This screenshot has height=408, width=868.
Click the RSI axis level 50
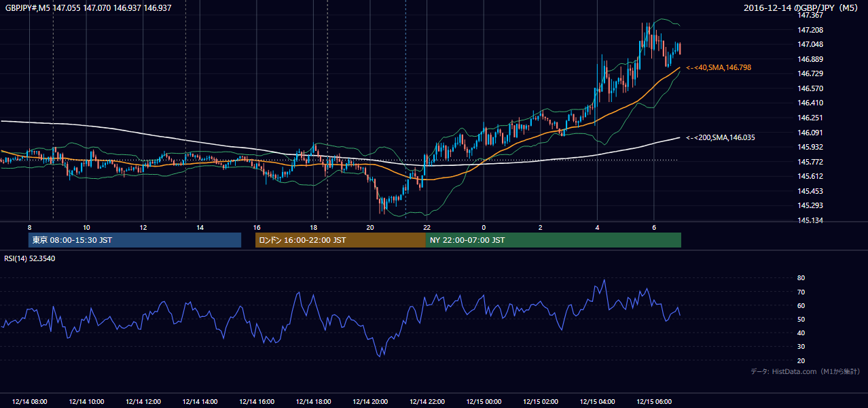click(x=801, y=319)
